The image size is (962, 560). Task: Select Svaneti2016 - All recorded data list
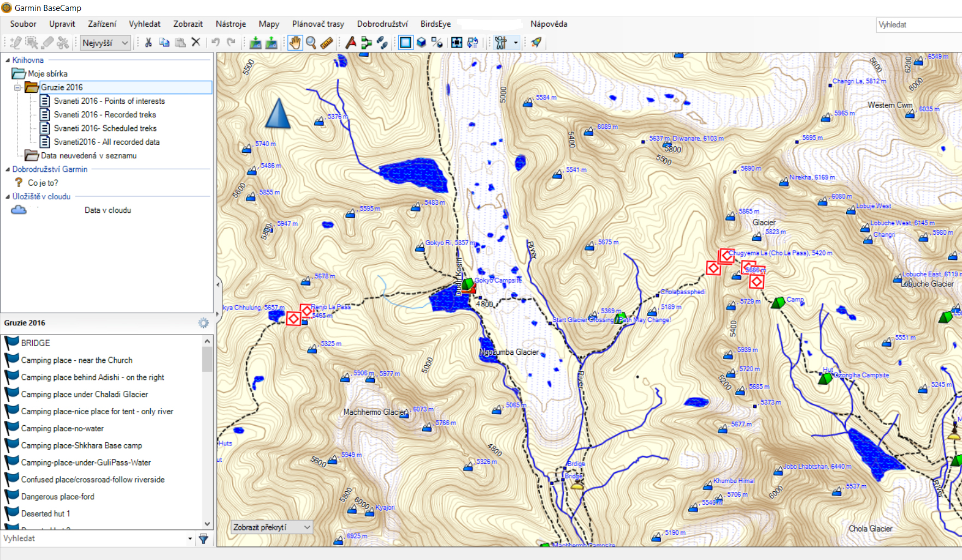(107, 142)
